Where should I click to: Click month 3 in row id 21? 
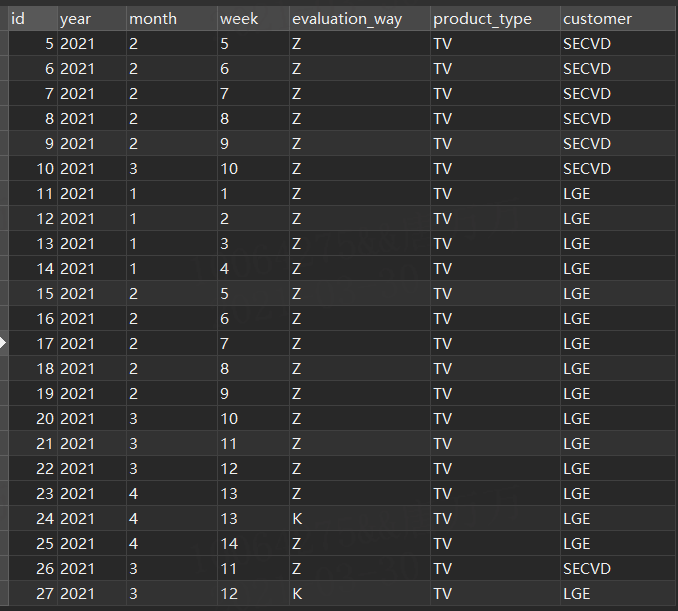pyautogui.click(x=172, y=444)
